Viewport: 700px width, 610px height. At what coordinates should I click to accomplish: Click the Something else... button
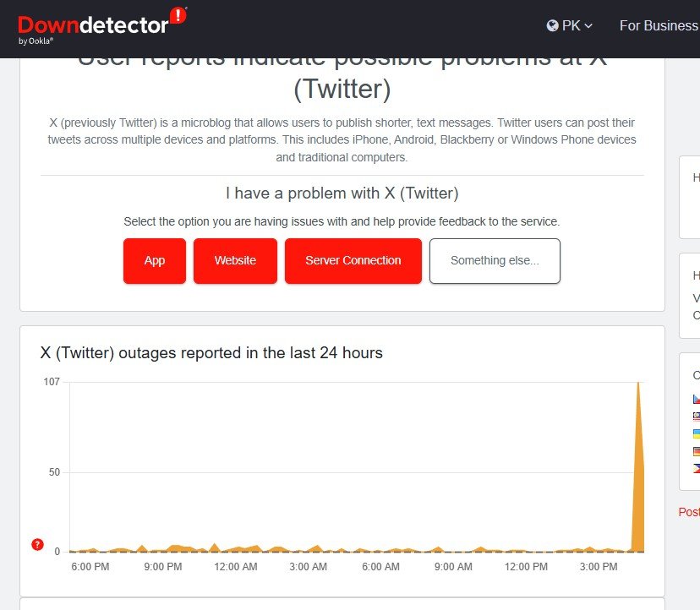[x=495, y=261]
